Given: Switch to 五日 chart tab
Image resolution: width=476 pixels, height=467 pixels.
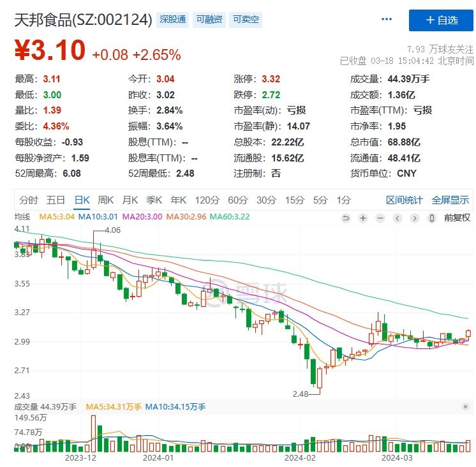Looking at the screenshot, I should [x=56, y=200].
